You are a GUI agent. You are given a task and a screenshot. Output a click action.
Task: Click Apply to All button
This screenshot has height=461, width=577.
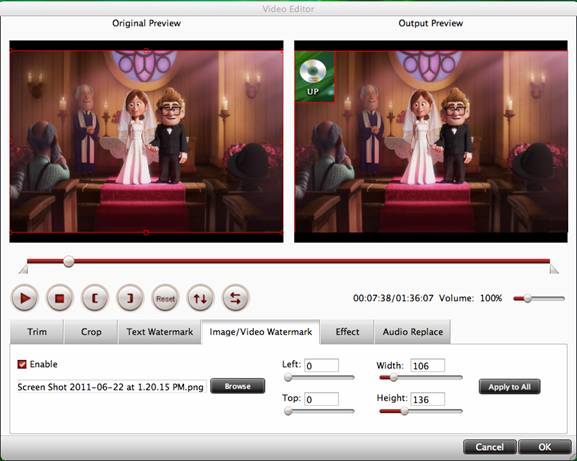click(x=510, y=387)
